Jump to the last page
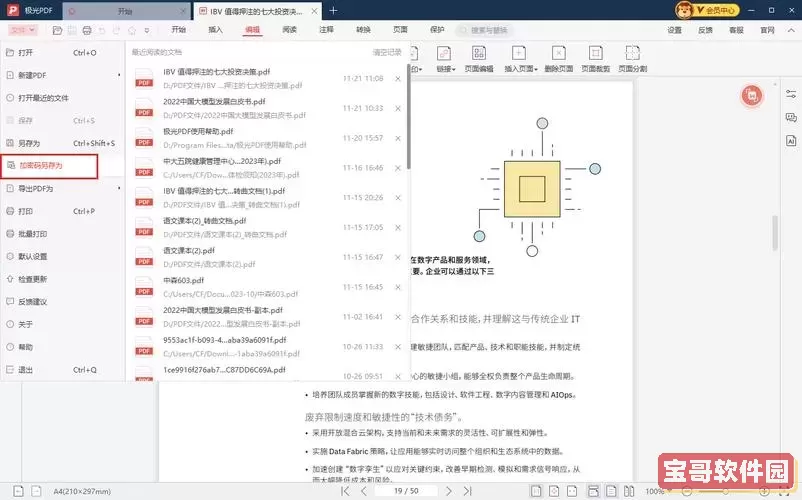The image size is (802, 500). 467,491
